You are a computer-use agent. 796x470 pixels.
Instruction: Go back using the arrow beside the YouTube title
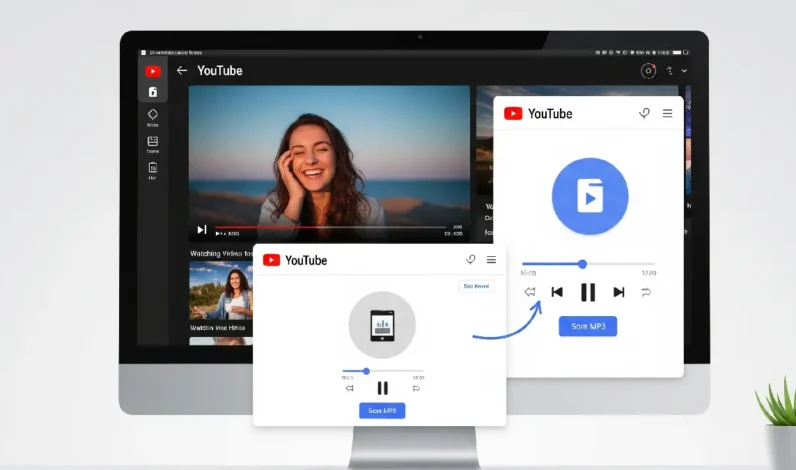click(x=182, y=71)
